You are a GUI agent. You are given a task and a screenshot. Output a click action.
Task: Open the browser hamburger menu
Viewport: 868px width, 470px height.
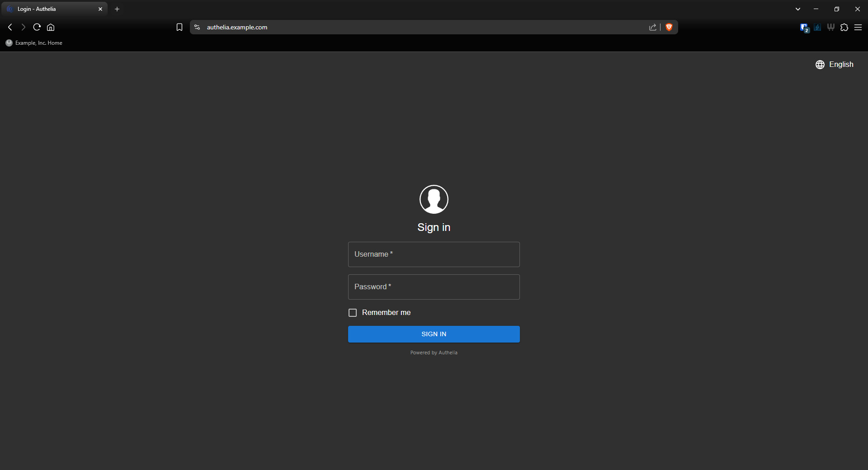click(858, 27)
